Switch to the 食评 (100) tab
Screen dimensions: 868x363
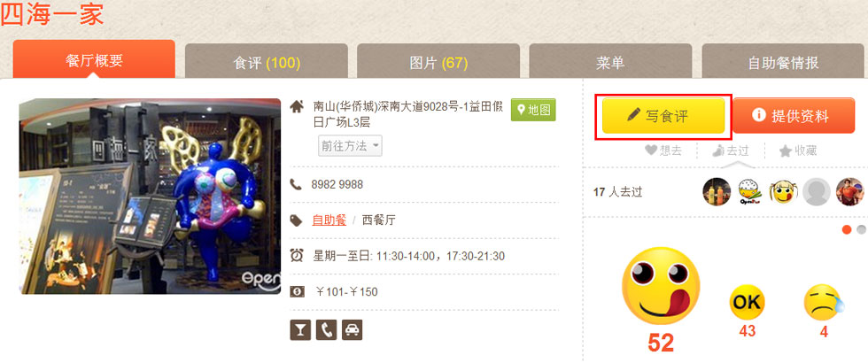[x=267, y=63]
